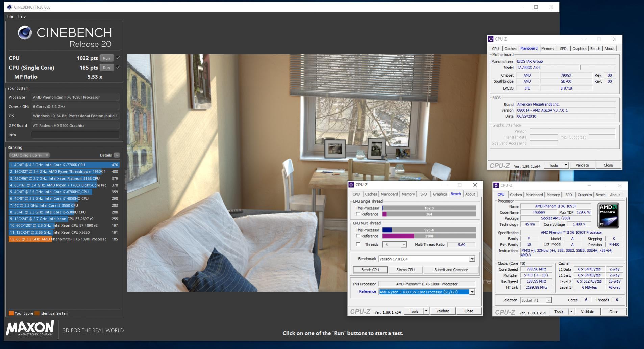The height and width of the screenshot is (349, 644).
Task: Open the Details arrow in Ranking panel
Action: tap(117, 155)
